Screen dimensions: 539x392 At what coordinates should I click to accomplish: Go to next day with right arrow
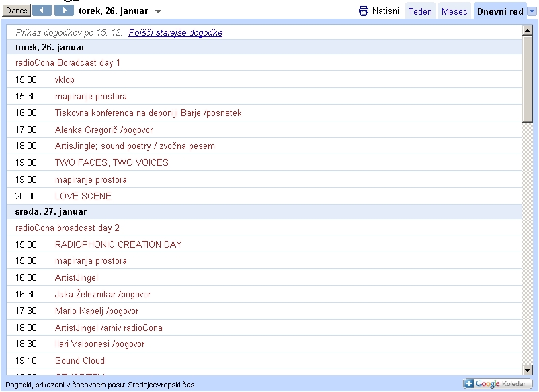click(x=64, y=11)
